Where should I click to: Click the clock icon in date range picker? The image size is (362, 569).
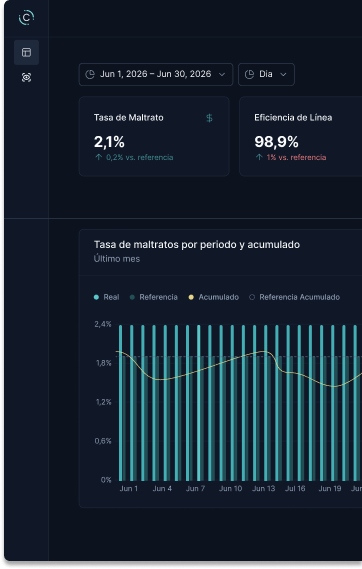90,74
